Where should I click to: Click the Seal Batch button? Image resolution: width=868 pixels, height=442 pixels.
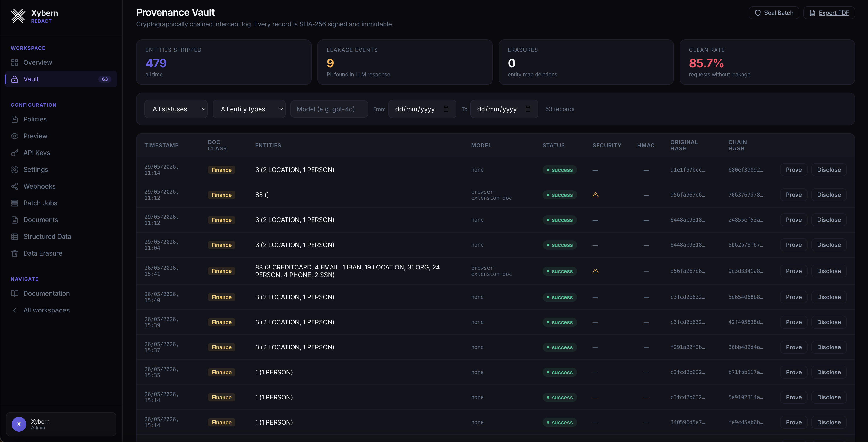(x=774, y=13)
